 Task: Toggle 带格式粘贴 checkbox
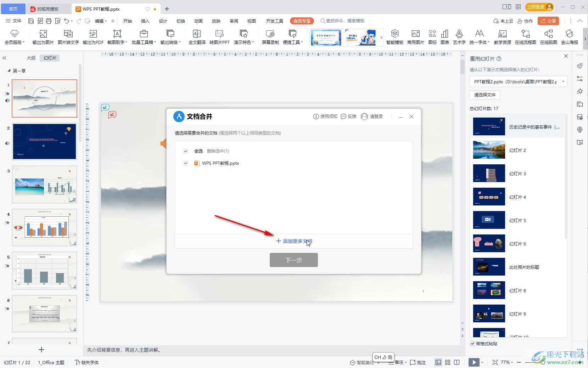point(472,344)
